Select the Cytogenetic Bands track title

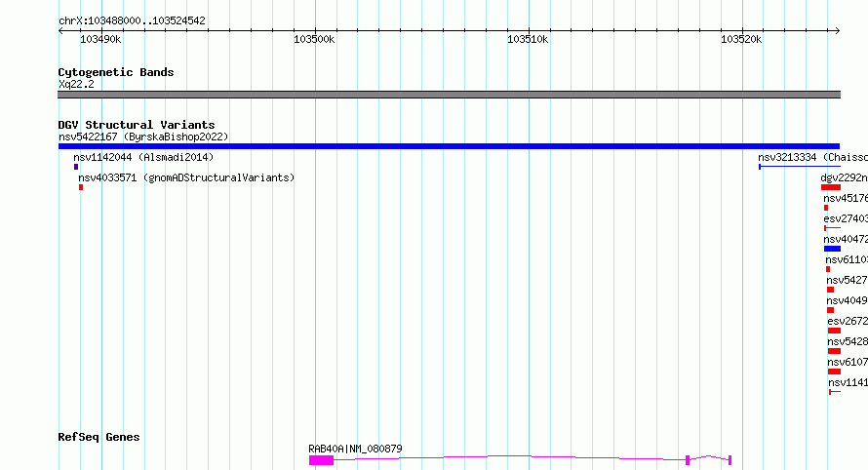(x=116, y=72)
